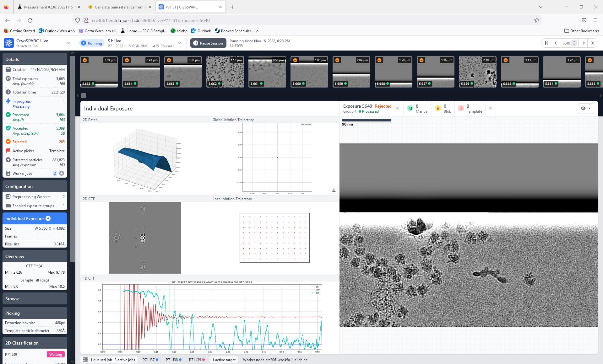Click the CryoSPARC Live snowflake logo

pyautogui.click(x=9, y=43)
